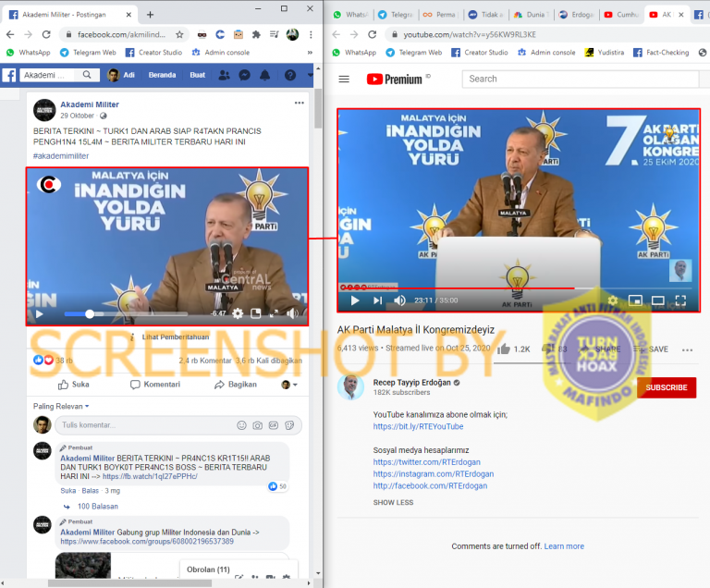Open YouTube player settings gear

click(613, 300)
